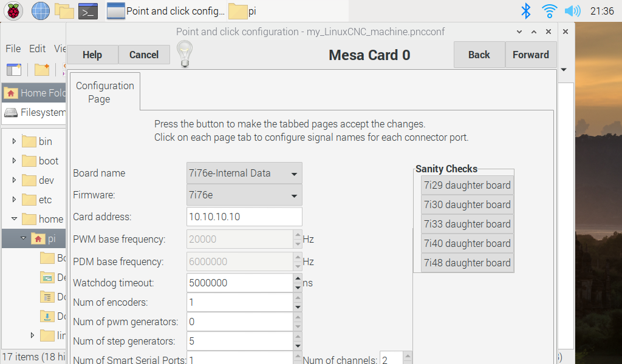This screenshot has width=622, height=364.
Task: Expand the partly hidden folder below Downloads
Action: point(33,335)
